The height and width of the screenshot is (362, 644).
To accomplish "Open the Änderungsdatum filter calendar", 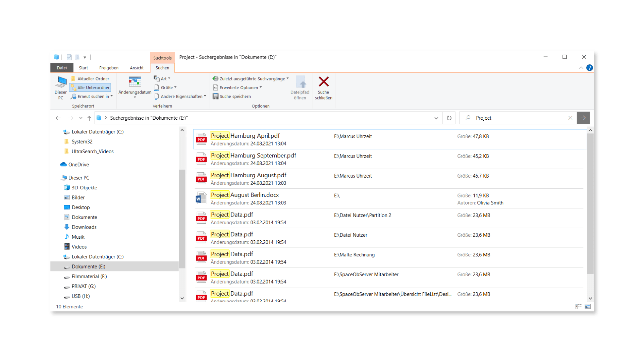I will [135, 87].
